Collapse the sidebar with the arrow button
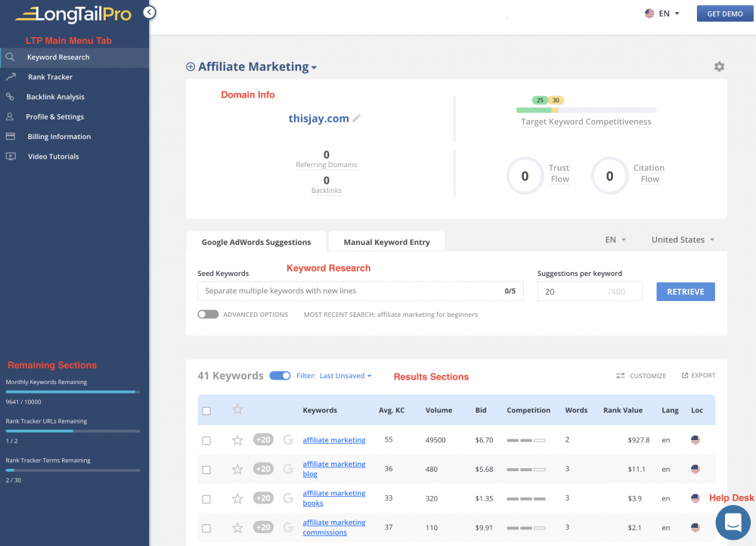Viewport: 756px width, 546px height. (x=150, y=12)
